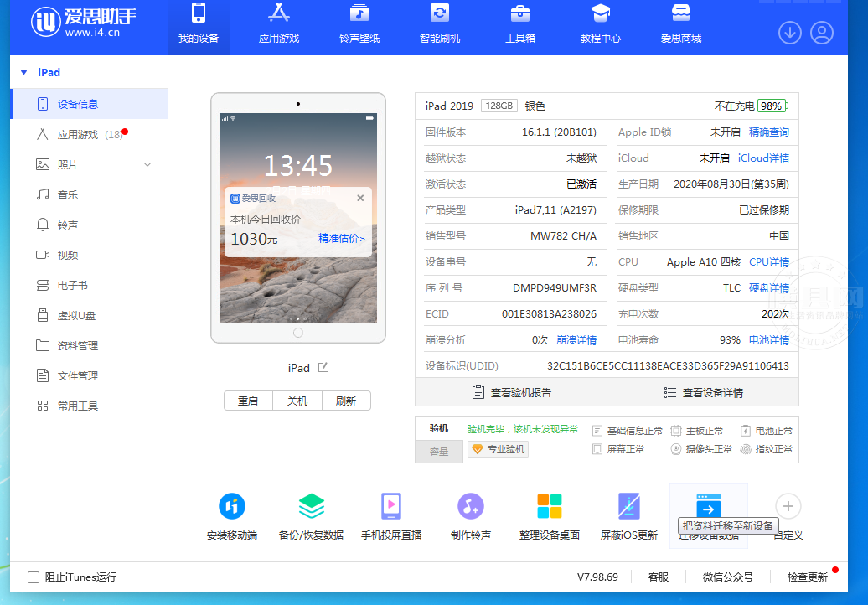Click the 关机 button

point(297,401)
